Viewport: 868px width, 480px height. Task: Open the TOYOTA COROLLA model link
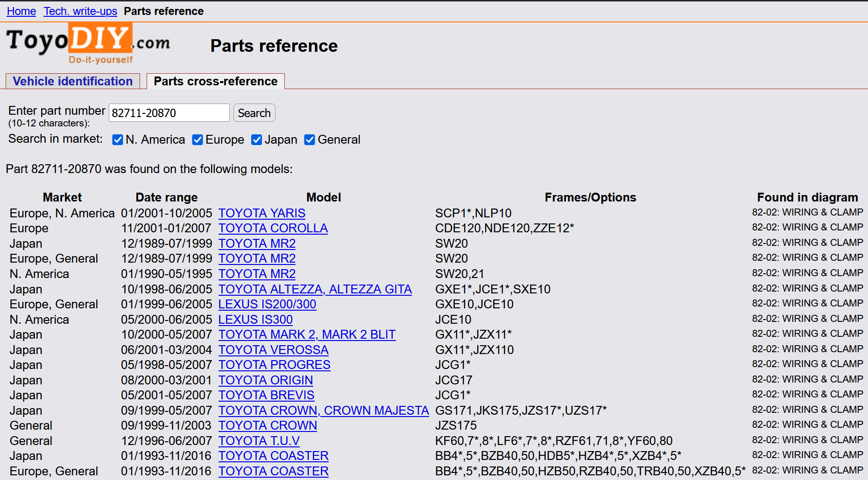[273, 228]
